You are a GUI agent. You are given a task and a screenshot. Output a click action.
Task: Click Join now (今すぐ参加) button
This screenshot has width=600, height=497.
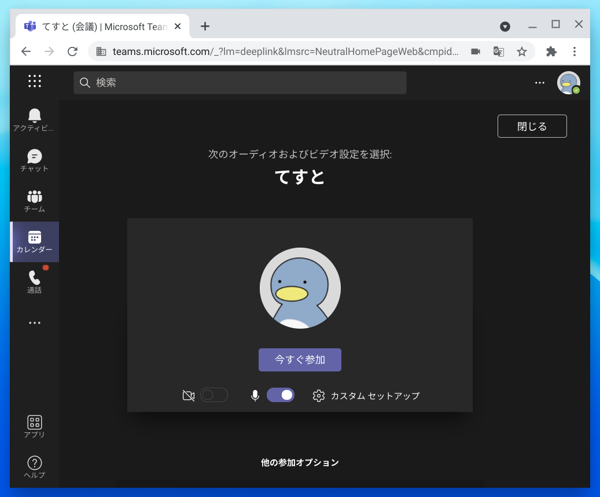click(x=300, y=360)
